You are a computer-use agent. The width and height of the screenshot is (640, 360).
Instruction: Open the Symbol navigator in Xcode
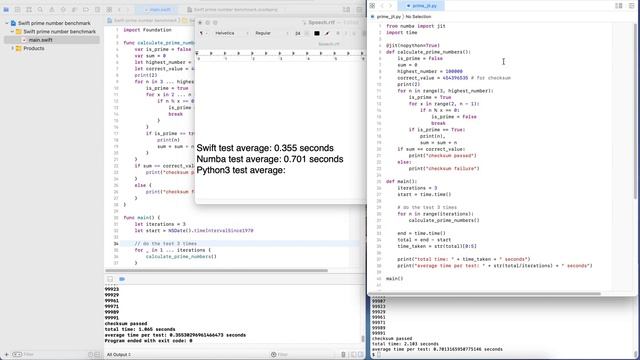tap(29, 9)
